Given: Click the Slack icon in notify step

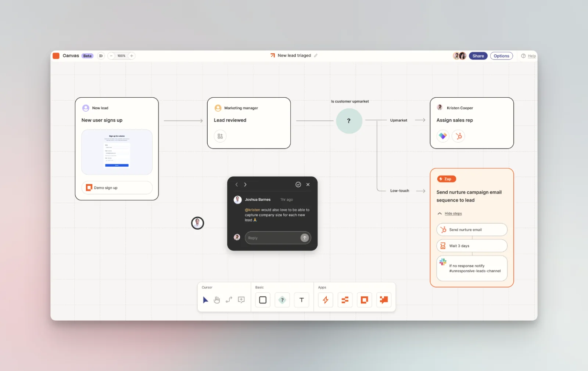Looking at the screenshot, I should (x=443, y=262).
